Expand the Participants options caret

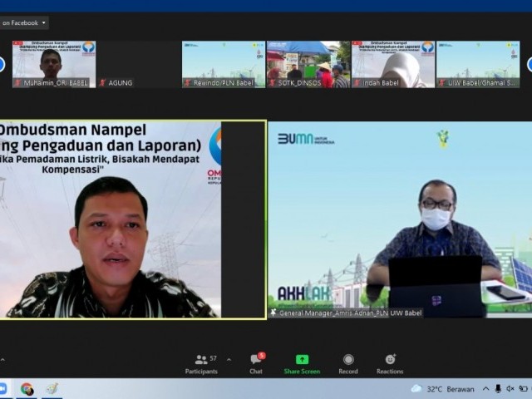[x=229, y=360]
